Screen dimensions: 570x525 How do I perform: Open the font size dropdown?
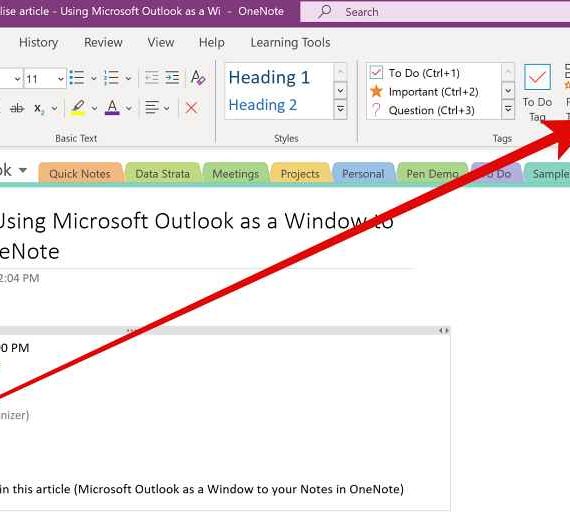(61, 79)
